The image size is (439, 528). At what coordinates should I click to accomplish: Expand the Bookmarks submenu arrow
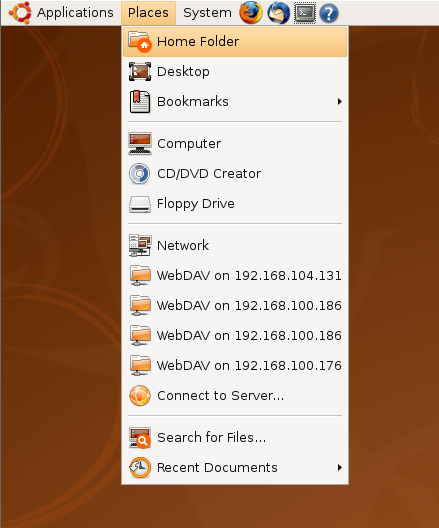pos(340,101)
